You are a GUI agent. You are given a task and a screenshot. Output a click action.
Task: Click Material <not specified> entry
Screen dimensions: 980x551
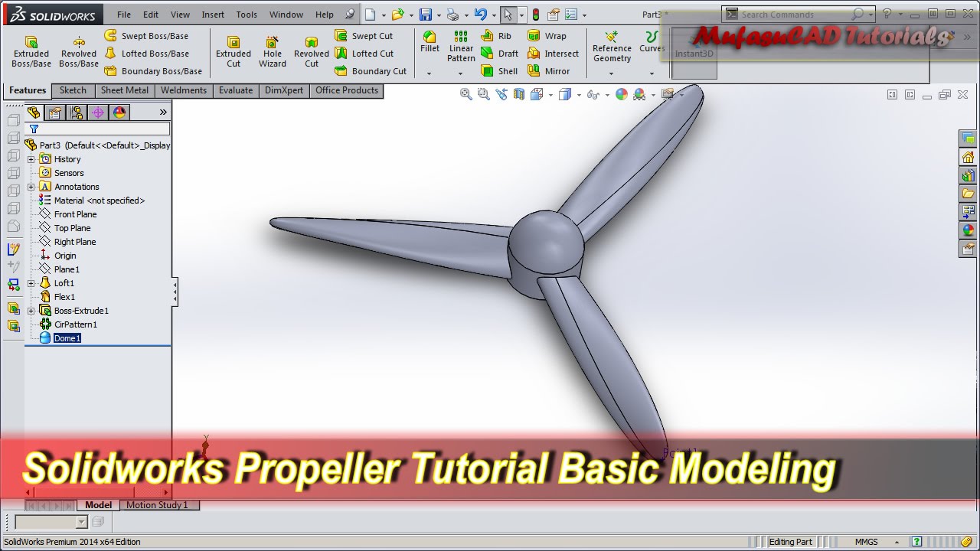click(x=99, y=201)
